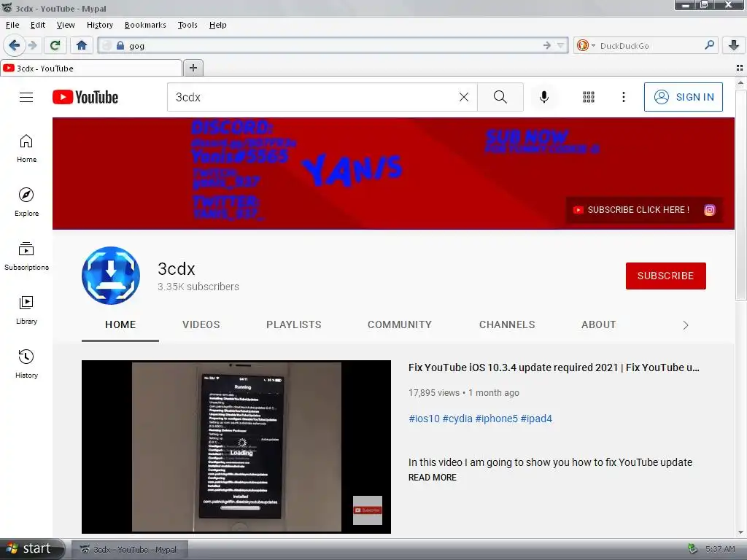Click the system tray icon near the clock
This screenshot has width=747, height=560.
pyautogui.click(x=693, y=549)
